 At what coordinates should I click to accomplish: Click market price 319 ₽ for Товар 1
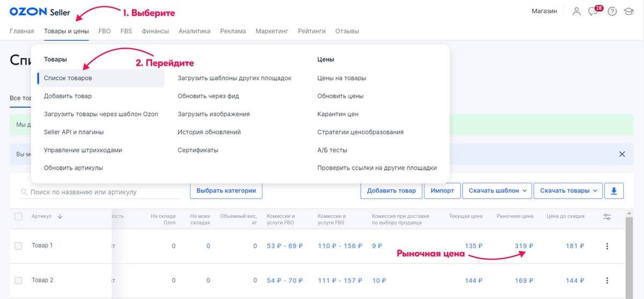524,246
